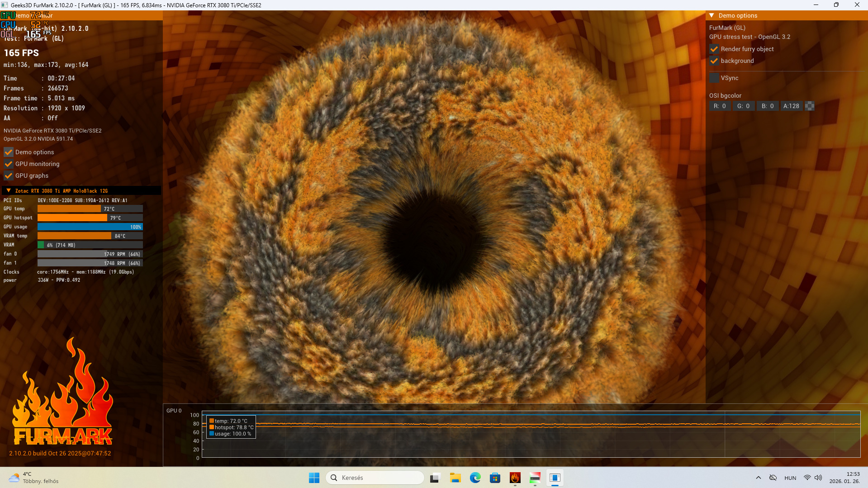Screen dimensions: 868x488
Task: Click the GPU 0 graph label
Action: (x=174, y=411)
